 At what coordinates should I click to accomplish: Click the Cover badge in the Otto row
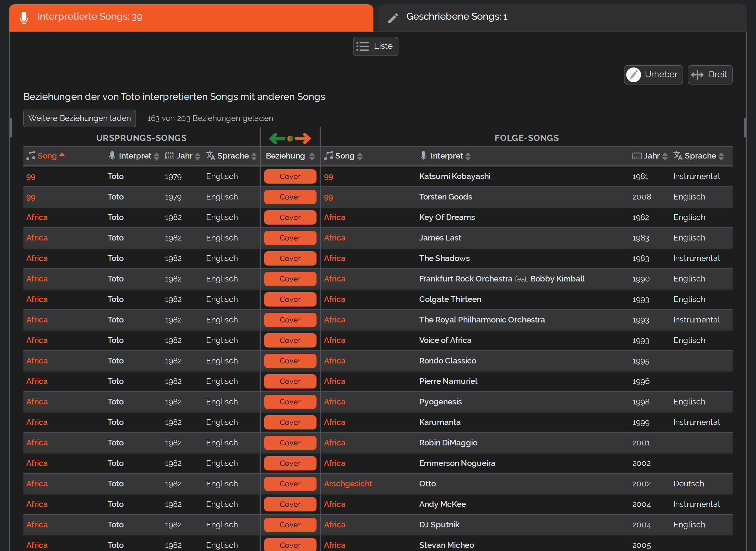290,484
